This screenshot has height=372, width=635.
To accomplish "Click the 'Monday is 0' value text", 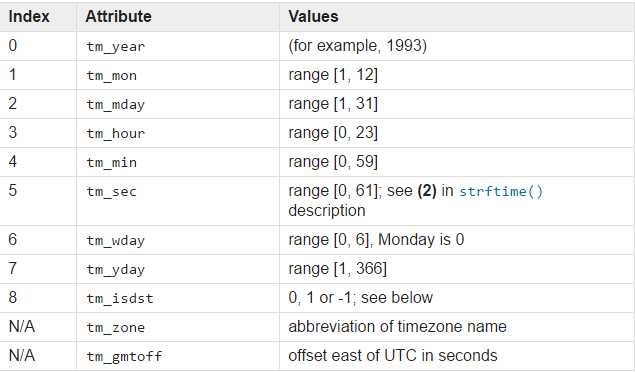I will point(421,240).
